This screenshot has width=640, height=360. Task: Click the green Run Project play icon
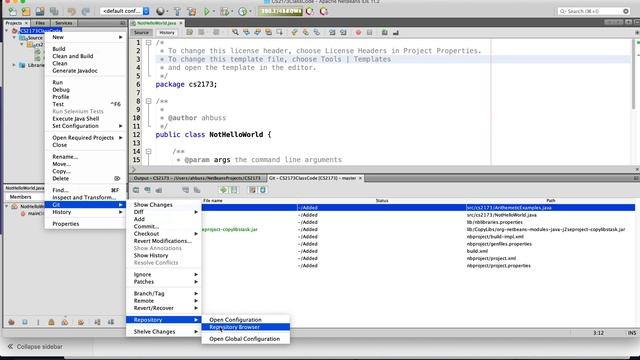point(207,11)
